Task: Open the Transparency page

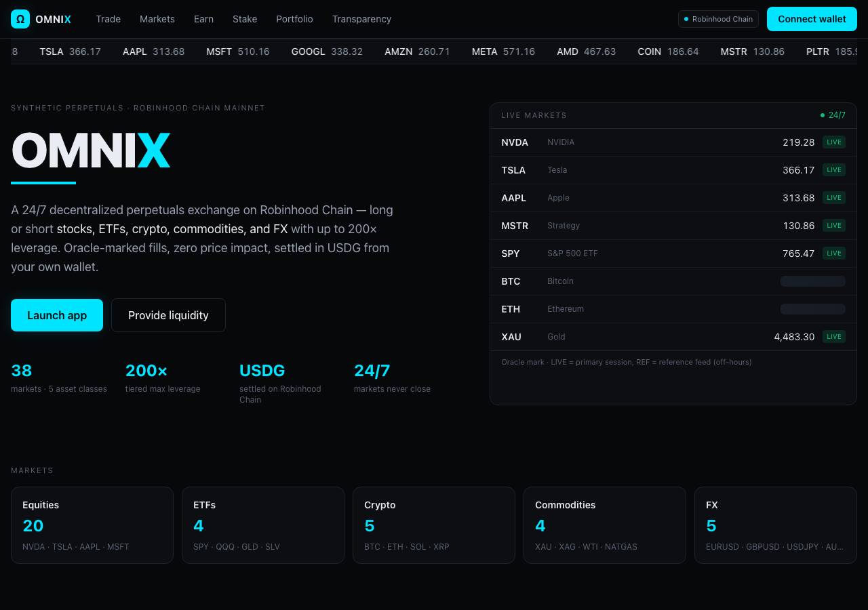Action: click(361, 19)
